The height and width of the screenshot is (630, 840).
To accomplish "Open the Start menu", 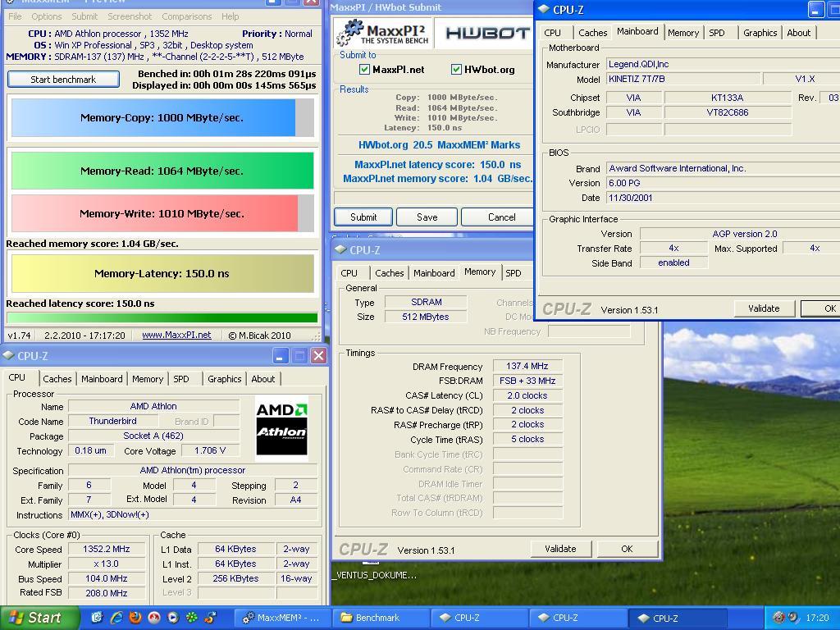I will tap(39, 618).
